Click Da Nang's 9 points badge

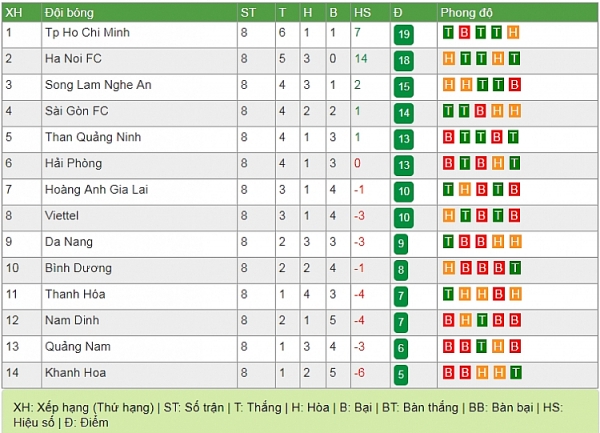point(401,243)
